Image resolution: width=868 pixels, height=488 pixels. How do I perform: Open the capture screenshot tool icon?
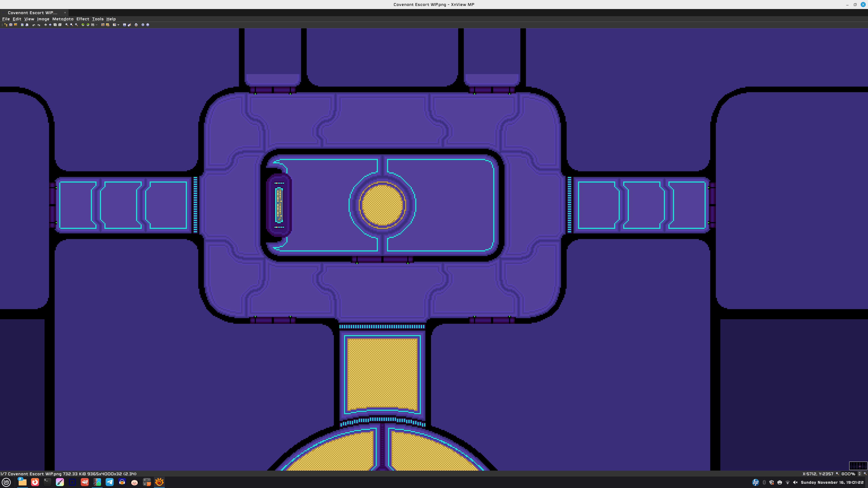[124, 25]
